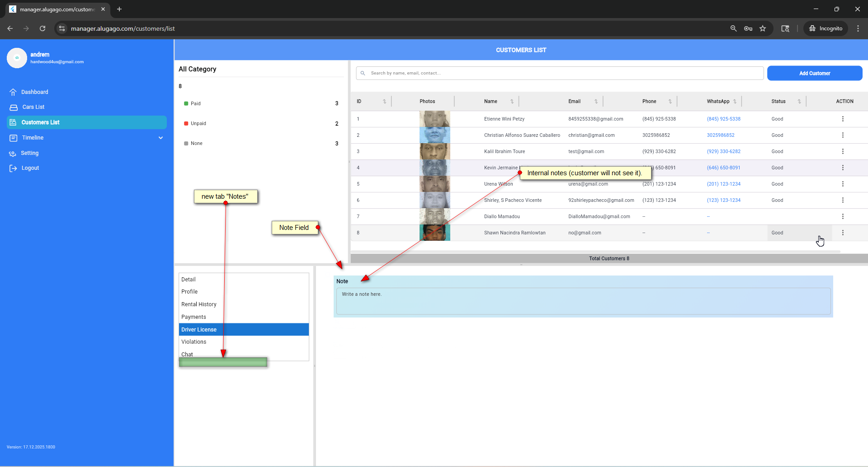Click the customer search input field
The image size is (868, 467).
[561, 73]
